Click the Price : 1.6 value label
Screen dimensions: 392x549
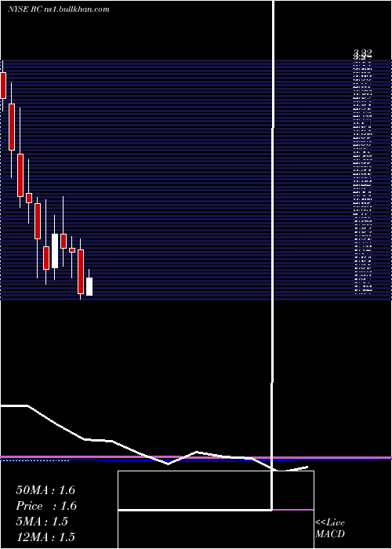(46, 506)
